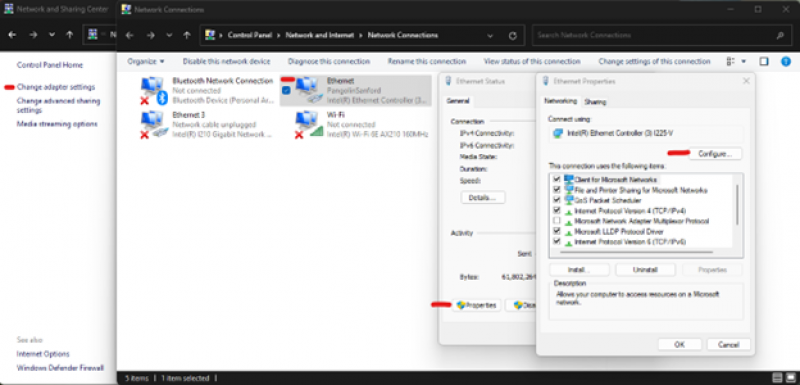Open Change advanced sharing settings link

58,106
